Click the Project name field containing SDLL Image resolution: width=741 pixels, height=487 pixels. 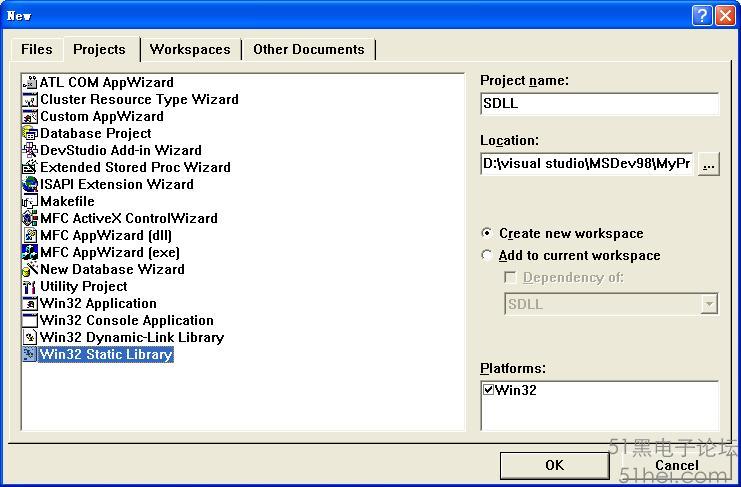(x=600, y=103)
